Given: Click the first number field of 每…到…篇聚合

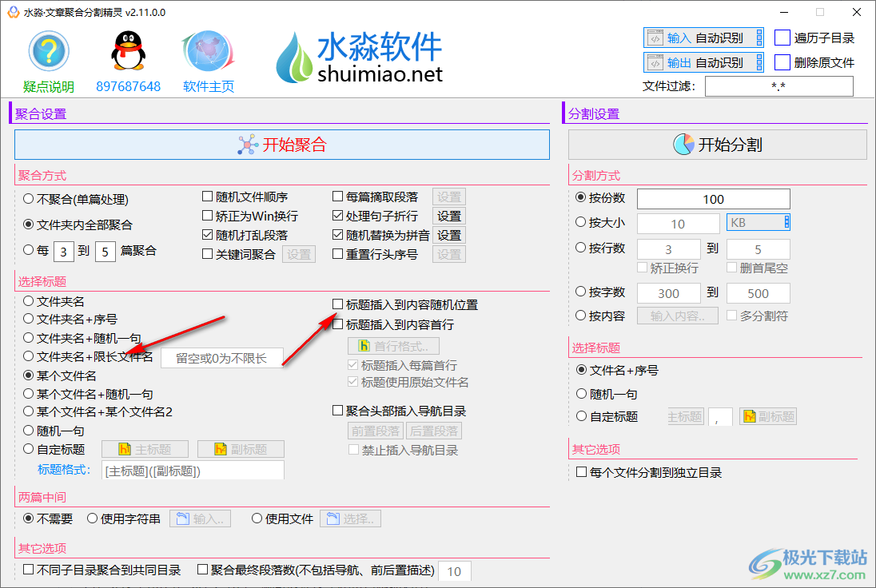Looking at the screenshot, I should coord(64,252).
